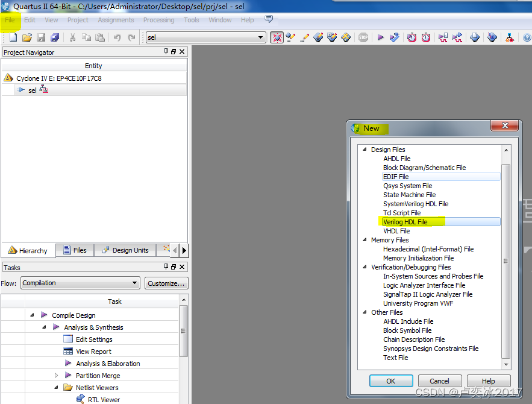Viewport: 532px width, 404px height.
Task: Click the blue help question icon
Action: click(527, 37)
